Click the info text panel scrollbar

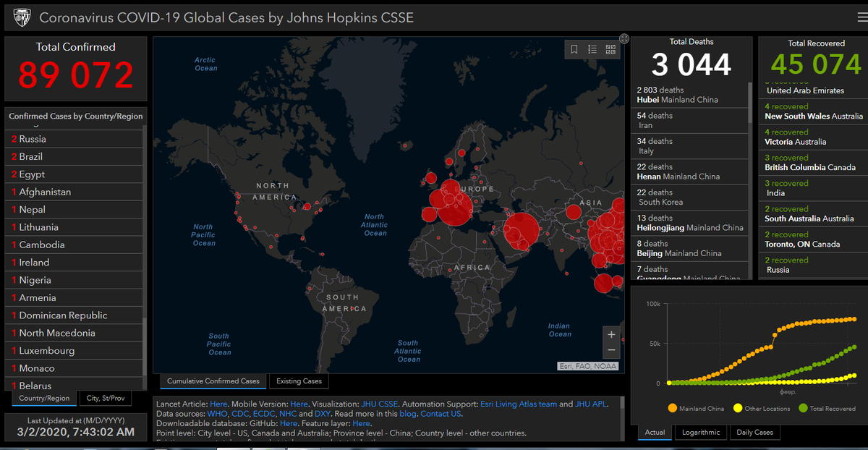[622, 402]
